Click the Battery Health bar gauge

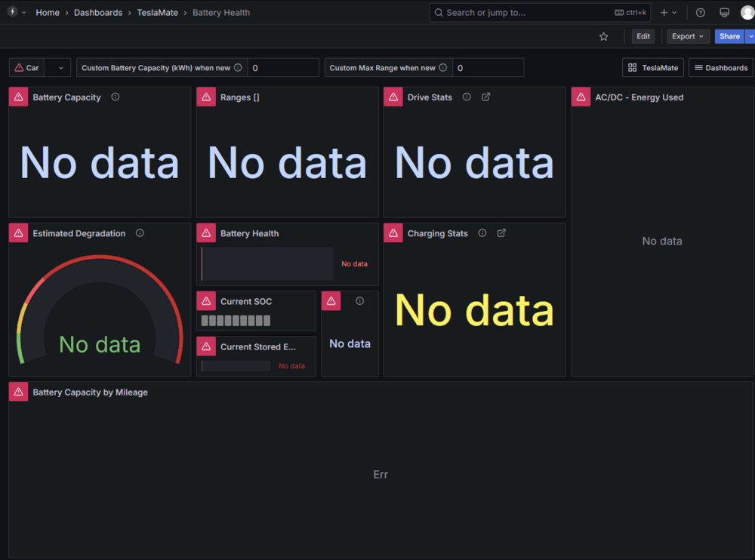(x=267, y=264)
